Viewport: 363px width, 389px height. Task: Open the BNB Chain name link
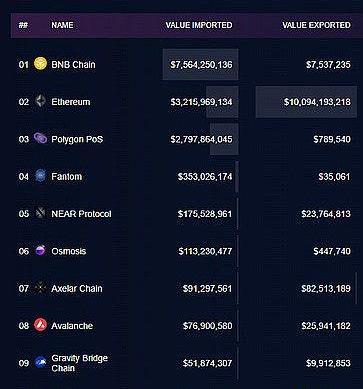click(x=73, y=65)
